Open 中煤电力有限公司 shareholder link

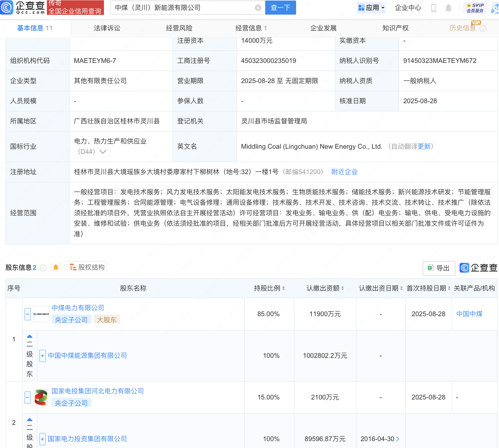pyautogui.click(x=78, y=308)
